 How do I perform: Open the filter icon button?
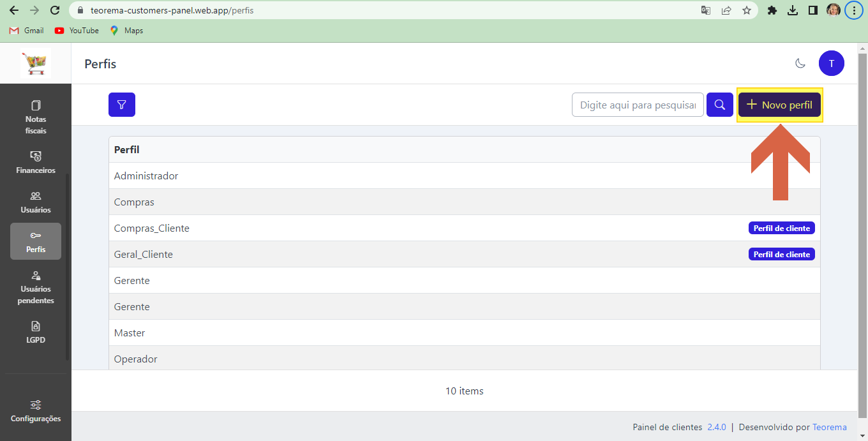pos(122,105)
